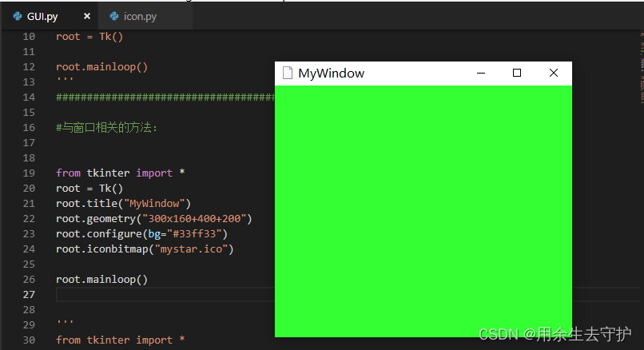Click line number 12 in gutter
This screenshot has width=644, height=350.
pyautogui.click(x=29, y=67)
